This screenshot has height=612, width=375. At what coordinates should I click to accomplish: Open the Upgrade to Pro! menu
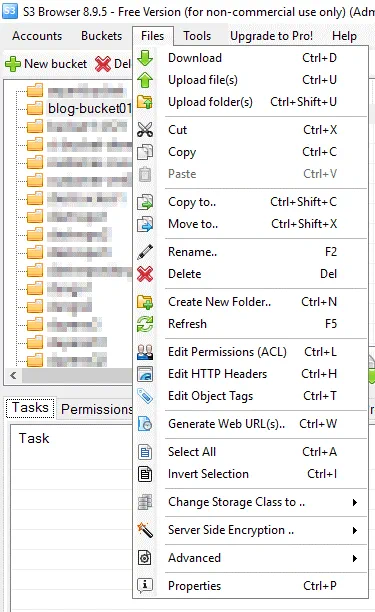click(x=271, y=36)
